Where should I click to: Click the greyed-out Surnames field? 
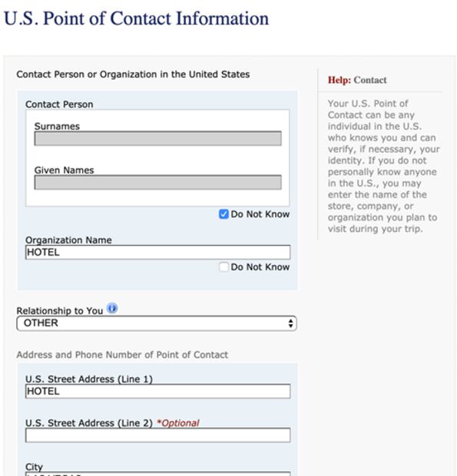(x=158, y=138)
